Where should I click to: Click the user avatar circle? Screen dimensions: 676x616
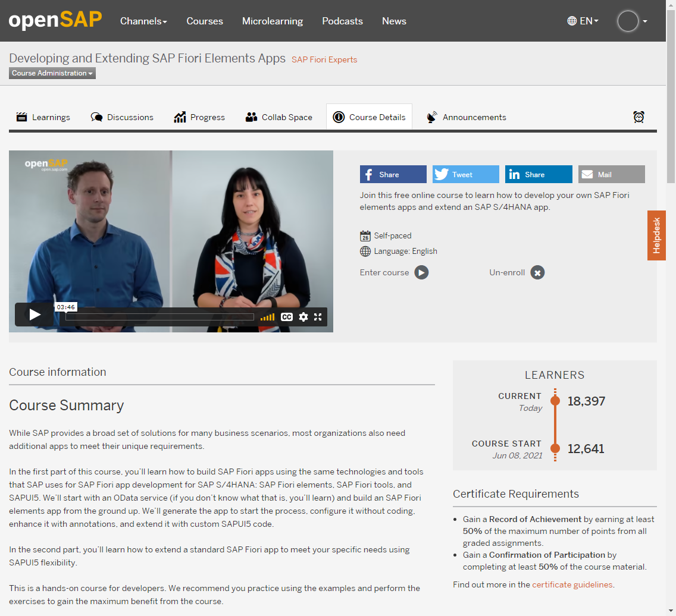coord(628,21)
